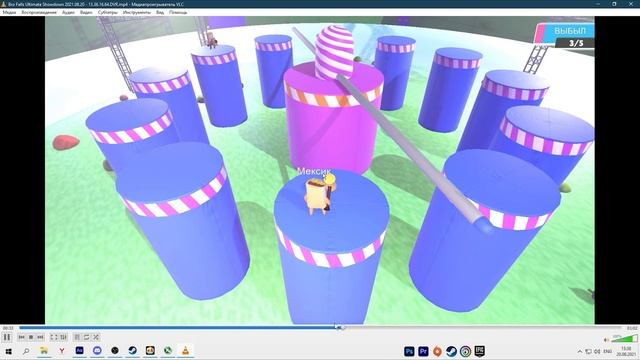Open the green Xbox taskbar app
The image size is (640, 360).
(168, 351)
